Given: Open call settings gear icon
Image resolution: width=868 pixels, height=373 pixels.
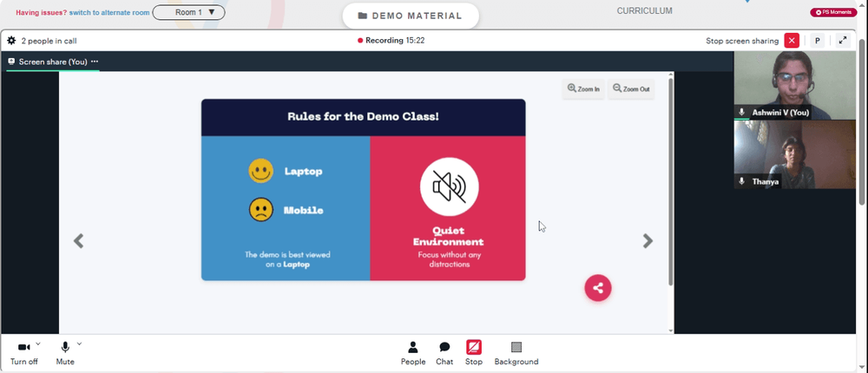Looking at the screenshot, I should (11, 41).
